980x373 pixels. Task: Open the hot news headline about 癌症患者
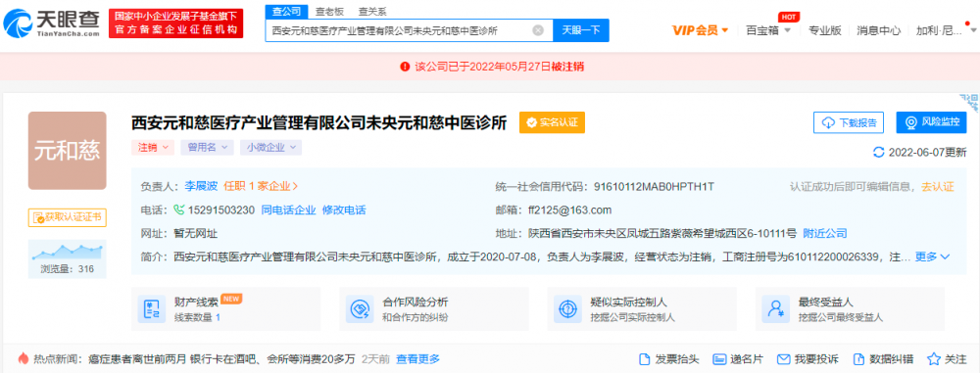click(x=221, y=359)
